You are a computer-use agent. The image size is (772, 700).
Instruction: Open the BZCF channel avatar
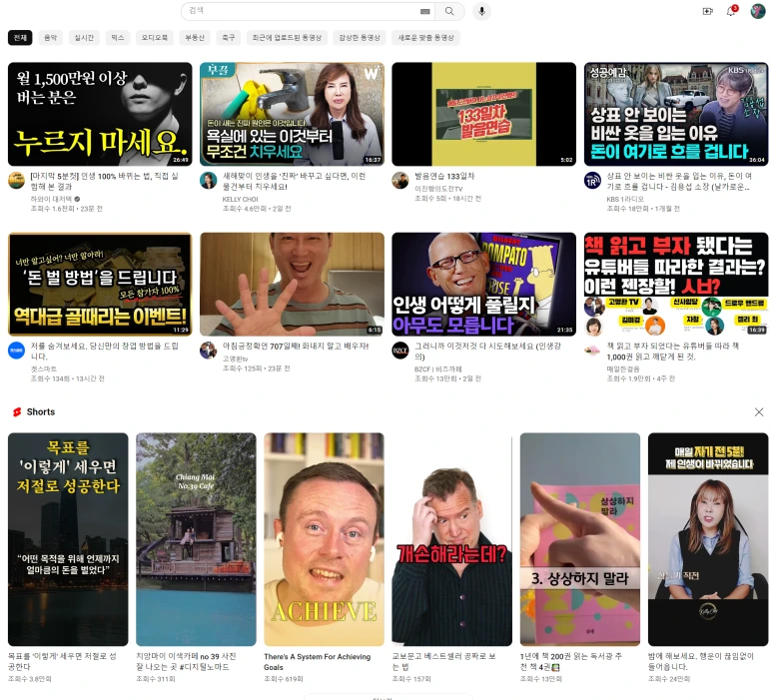point(400,350)
